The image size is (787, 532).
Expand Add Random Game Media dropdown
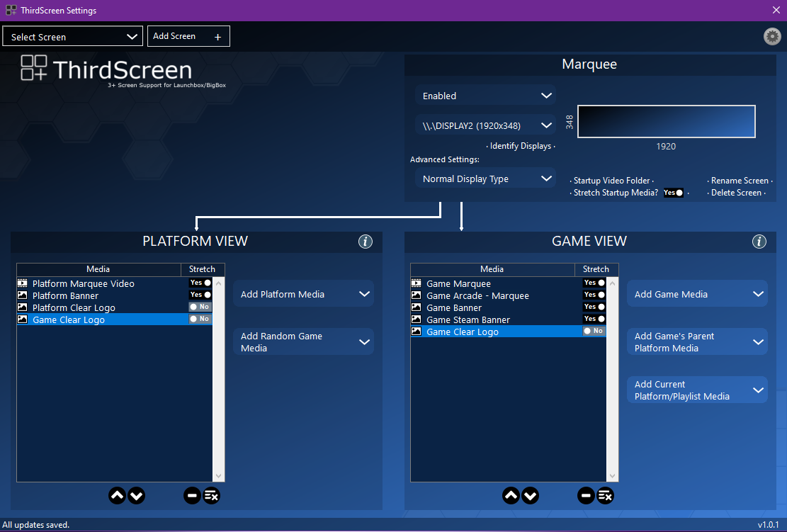(x=304, y=341)
